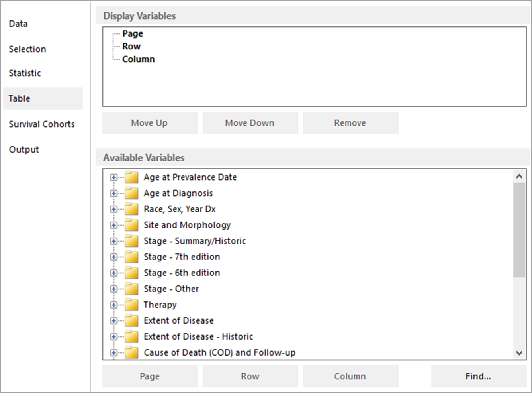Expand the Race, Sex, Year Dx node
The width and height of the screenshot is (532, 393).
(x=114, y=209)
